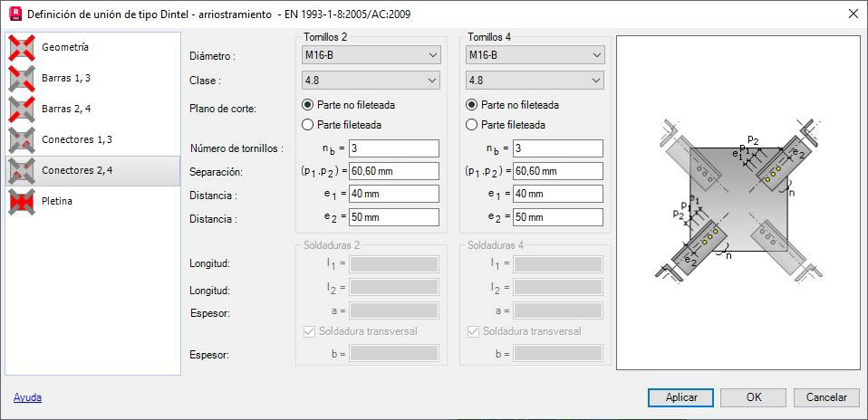
Task: Confirm with the OK button
Action: pos(754,397)
